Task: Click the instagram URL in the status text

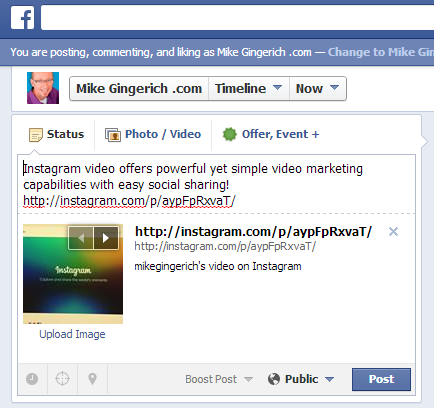Action: [129, 201]
